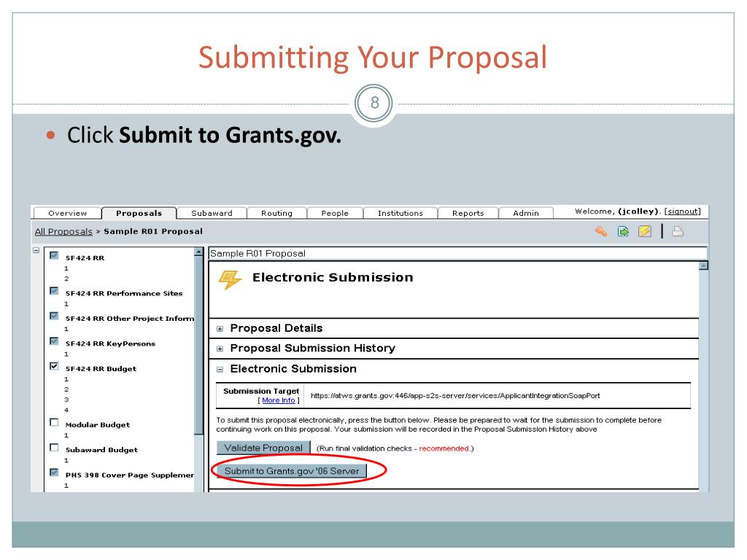Check the Modular Budget checkbox

pos(54,422)
